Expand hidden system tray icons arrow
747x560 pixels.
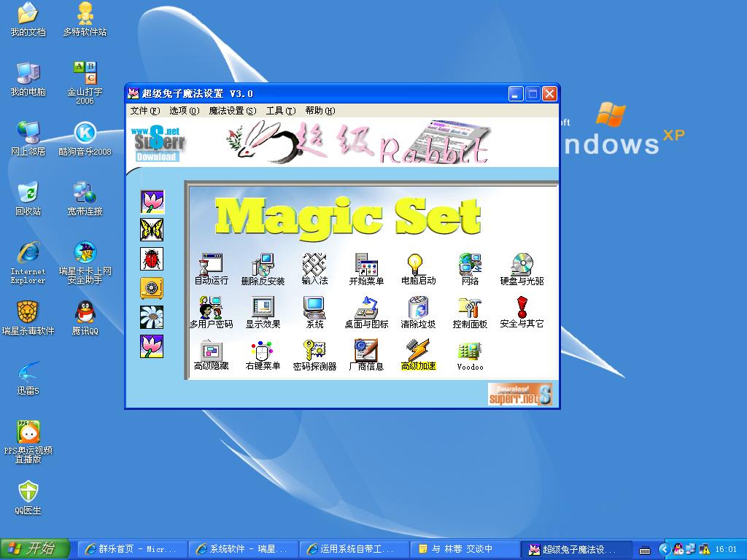pos(664,549)
